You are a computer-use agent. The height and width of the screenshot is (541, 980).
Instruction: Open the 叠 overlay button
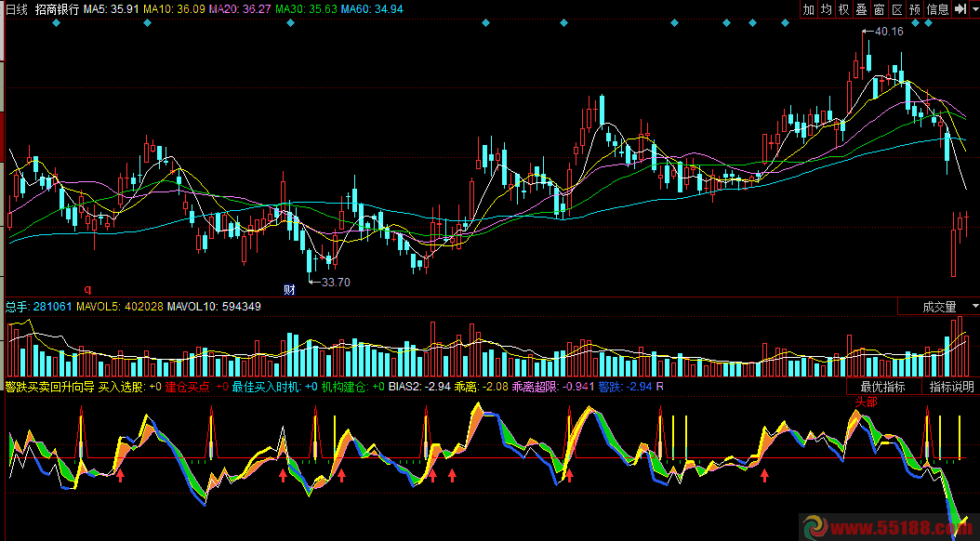[861, 9]
